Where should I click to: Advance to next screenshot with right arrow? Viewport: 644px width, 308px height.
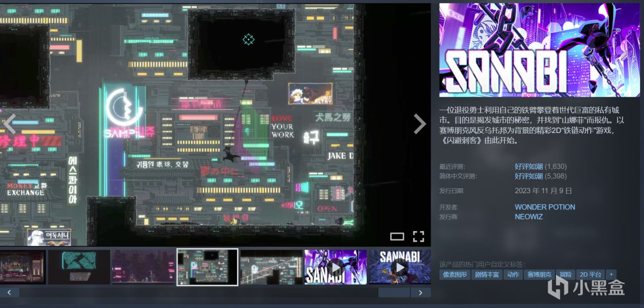[x=420, y=124]
